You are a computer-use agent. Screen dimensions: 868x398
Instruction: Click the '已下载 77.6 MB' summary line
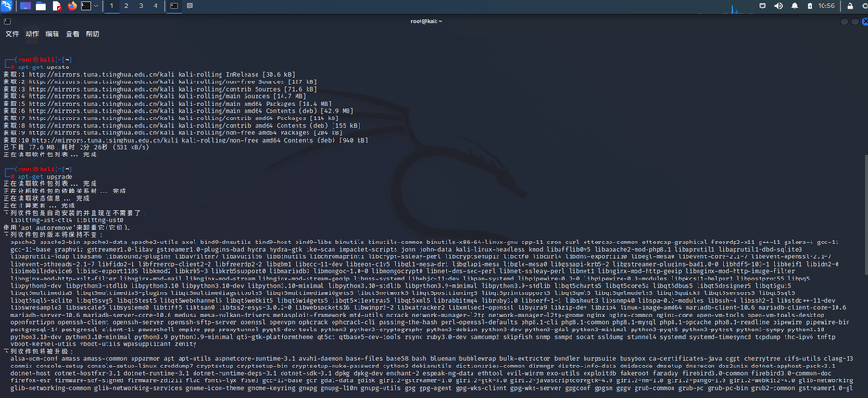pos(78,147)
